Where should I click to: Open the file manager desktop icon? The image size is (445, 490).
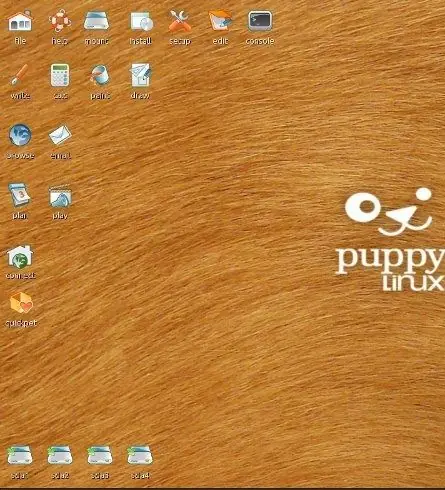(x=20, y=21)
